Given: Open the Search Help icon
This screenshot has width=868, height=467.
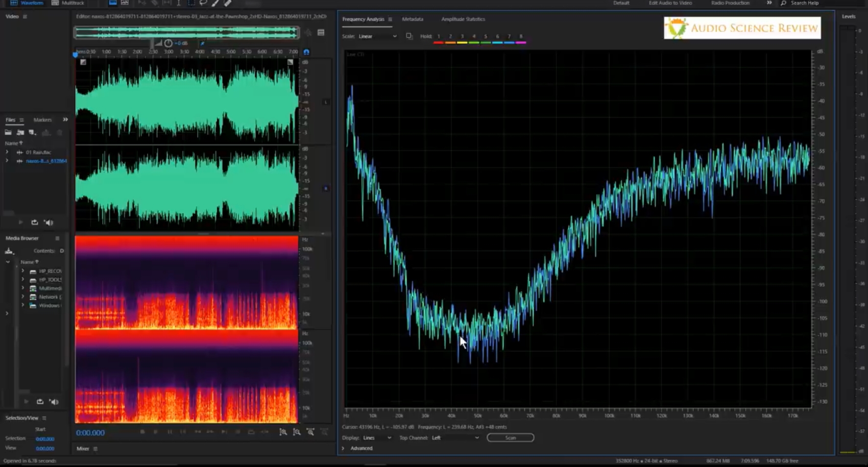Looking at the screenshot, I should point(783,3).
